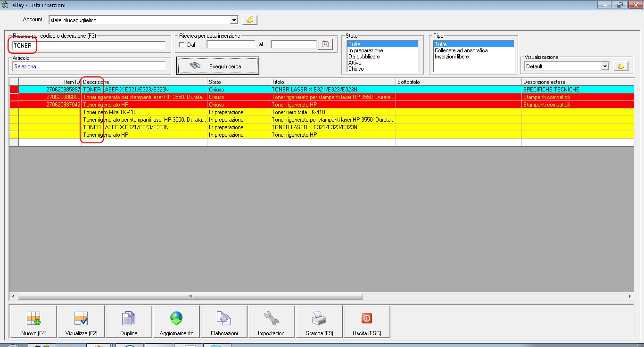This screenshot has width=644, height=347.
Task: Sort by the Stato column header
Action: click(x=239, y=82)
